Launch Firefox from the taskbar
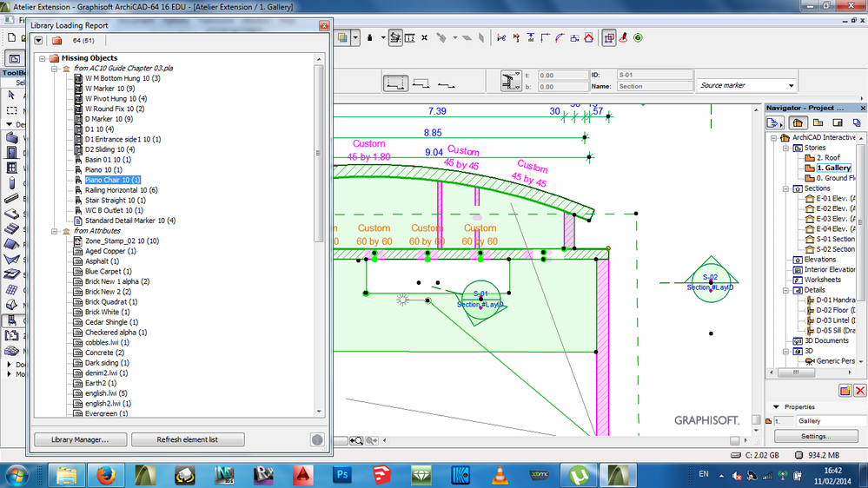 (108, 475)
